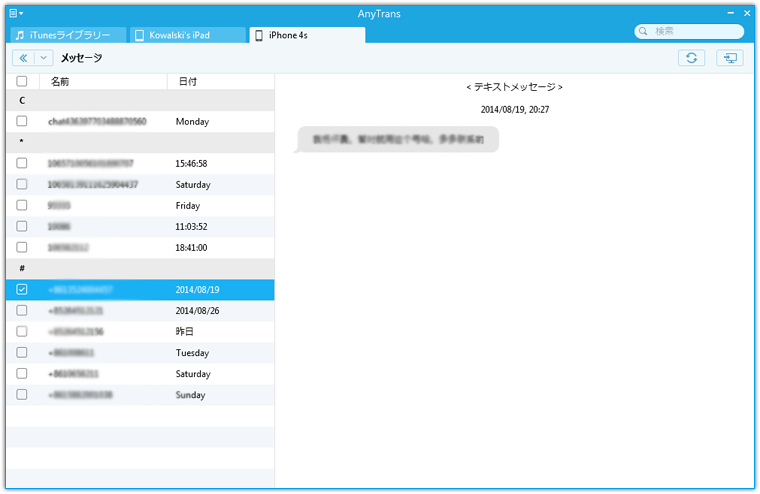The height and width of the screenshot is (494, 760).
Task: Click the back double-chevron button
Action: click(23, 58)
